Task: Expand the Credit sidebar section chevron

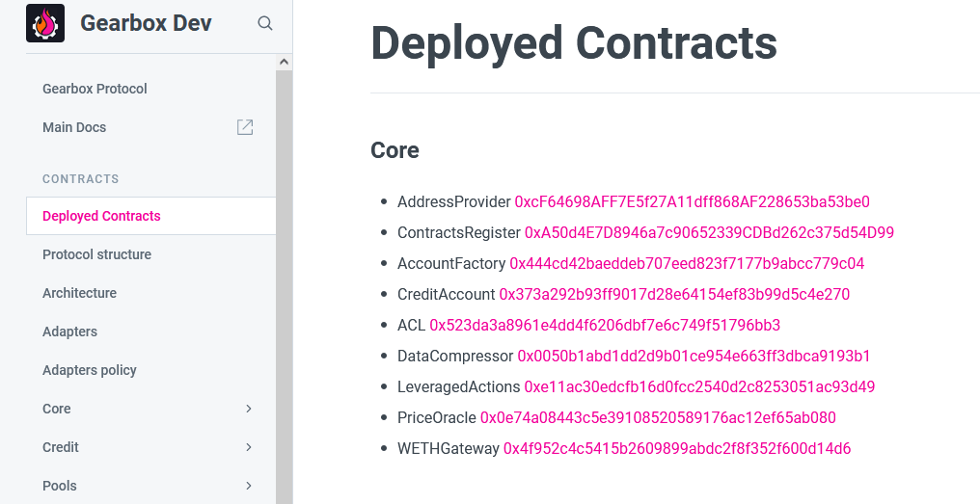Action: (x=249, y=447)
